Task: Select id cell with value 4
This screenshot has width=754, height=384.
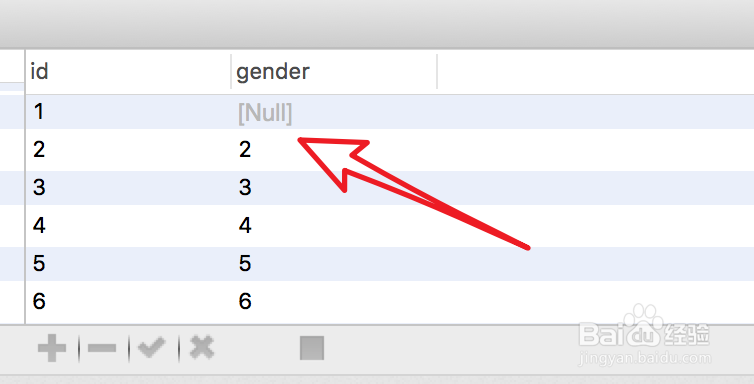Action: pyautogui.click(x=128, y=225)
